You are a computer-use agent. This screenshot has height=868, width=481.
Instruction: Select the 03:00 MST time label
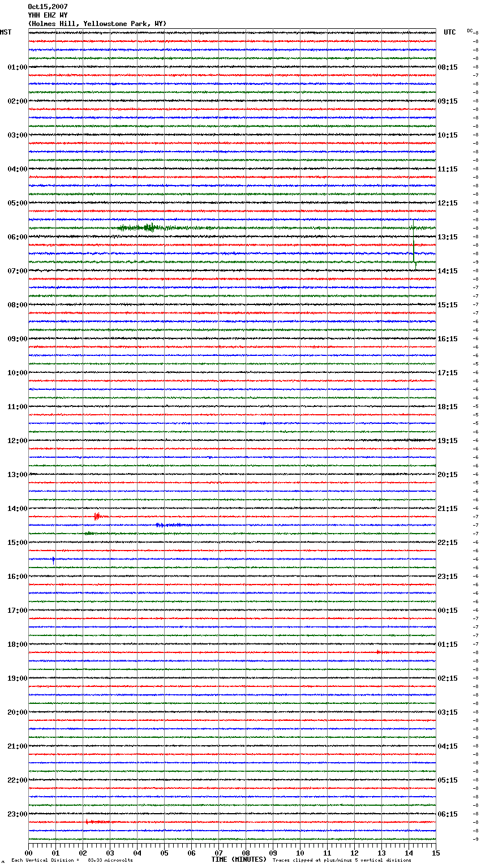pos(18,135)
